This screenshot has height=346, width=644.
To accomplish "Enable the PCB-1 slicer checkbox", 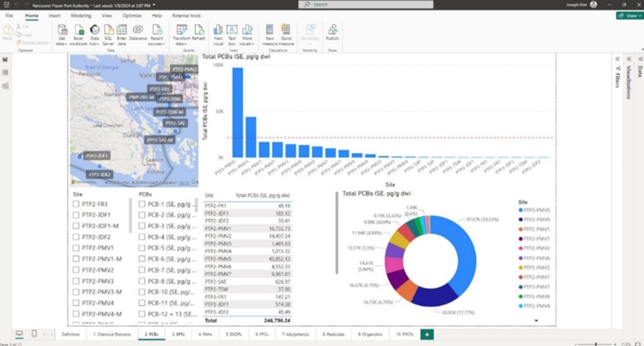I will pyautogui.click(x=142, y=204).
